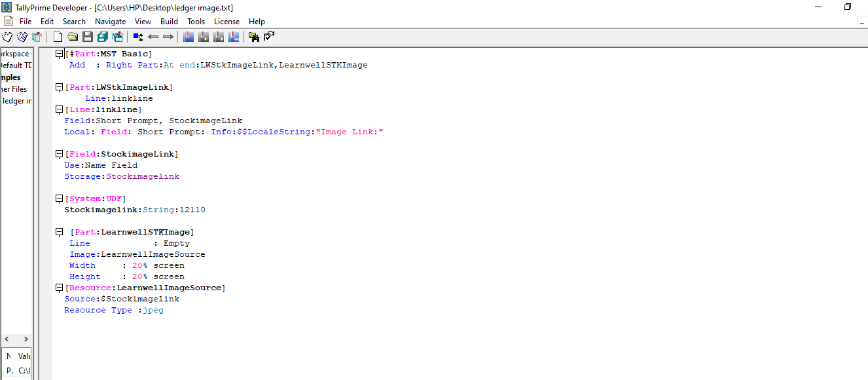Open the Build menu
The width and height of the screenshot is (868, 380).
tap(169, 21)
